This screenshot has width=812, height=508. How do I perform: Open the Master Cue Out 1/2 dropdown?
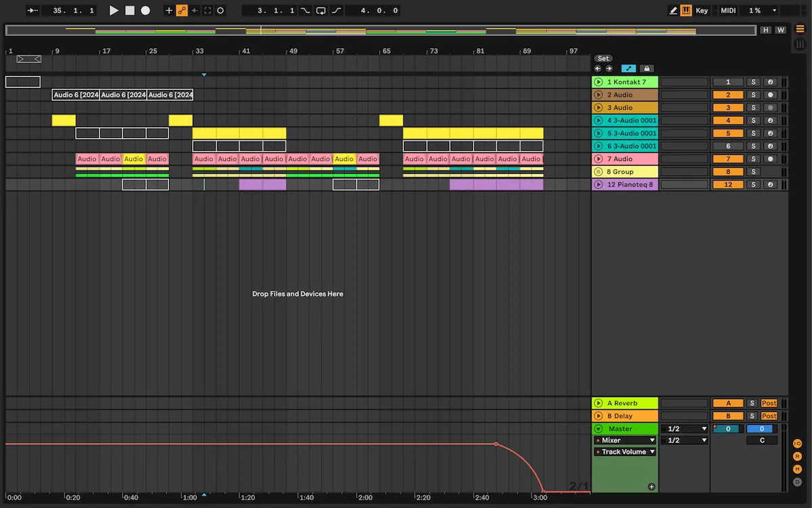click(x=685, y=429)
